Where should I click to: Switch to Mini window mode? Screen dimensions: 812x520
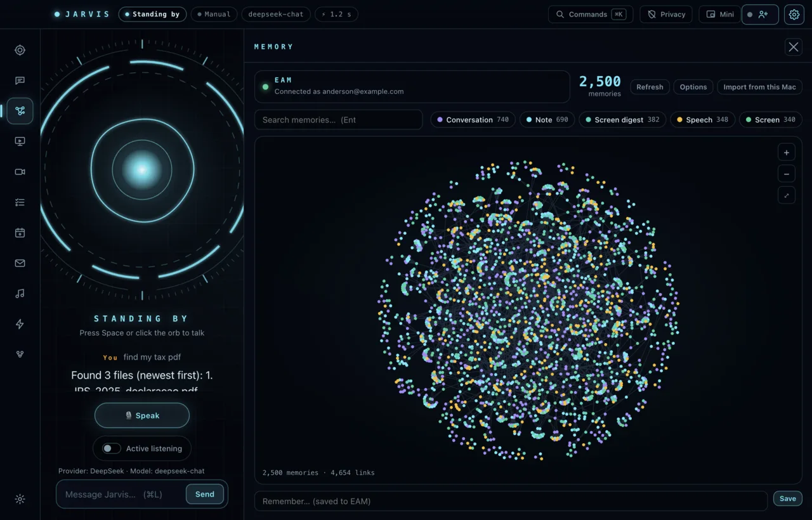tap(720, 15)
